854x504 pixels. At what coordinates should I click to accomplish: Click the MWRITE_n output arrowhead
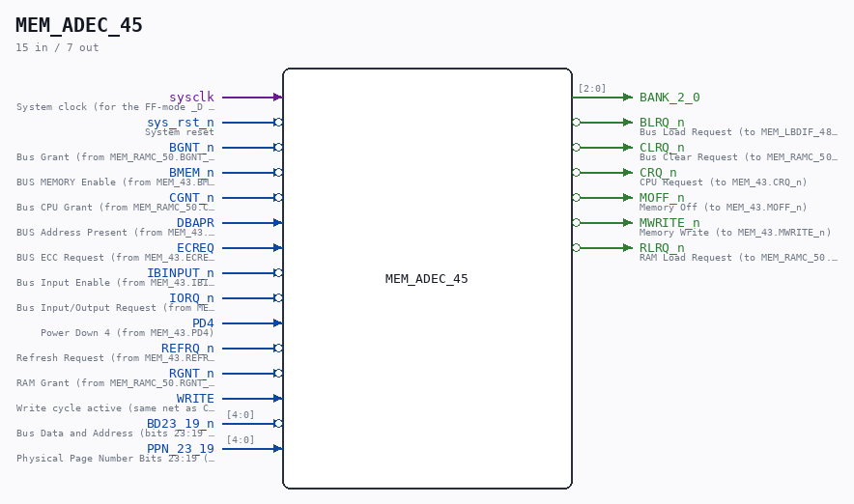[628, 223]
